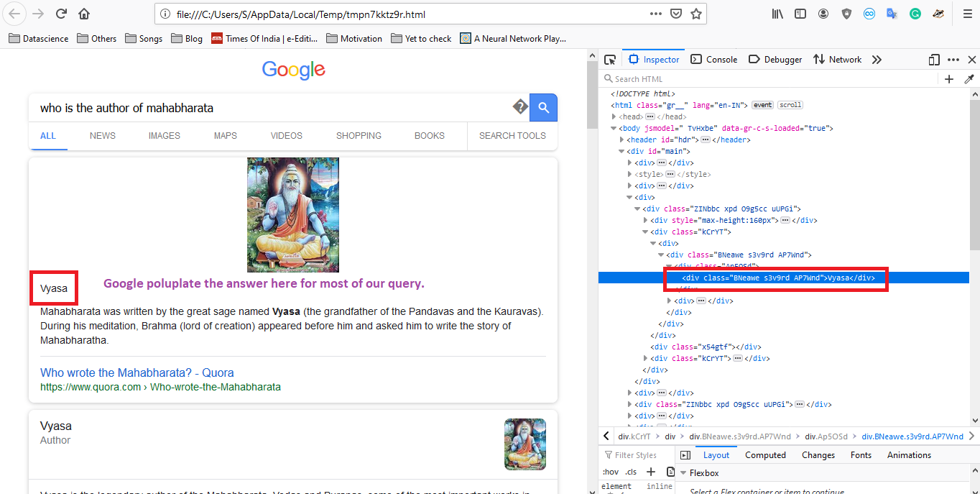Expand the header id="hdr" node
The height and width of the screenshot is (494, 980).
click(621, 139)
